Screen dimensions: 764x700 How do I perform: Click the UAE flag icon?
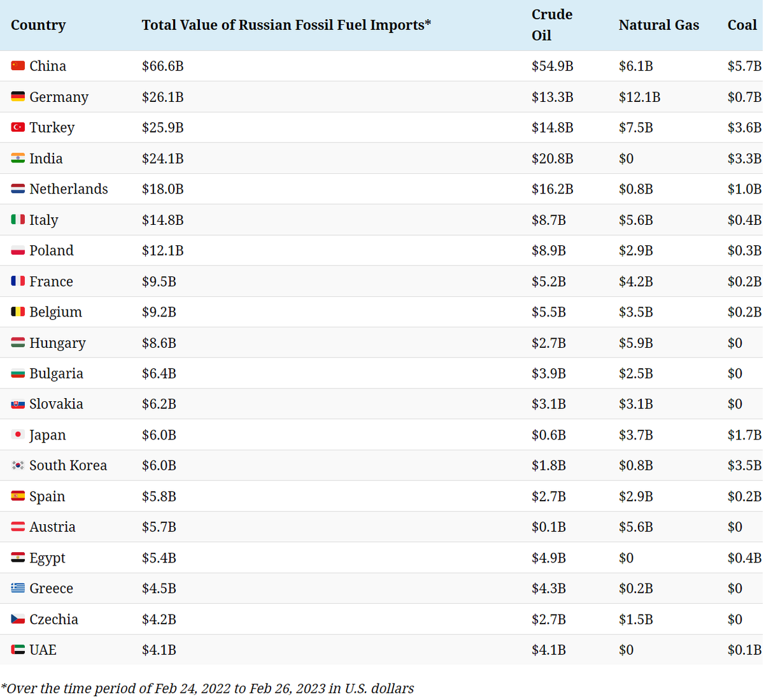(18, 650)
